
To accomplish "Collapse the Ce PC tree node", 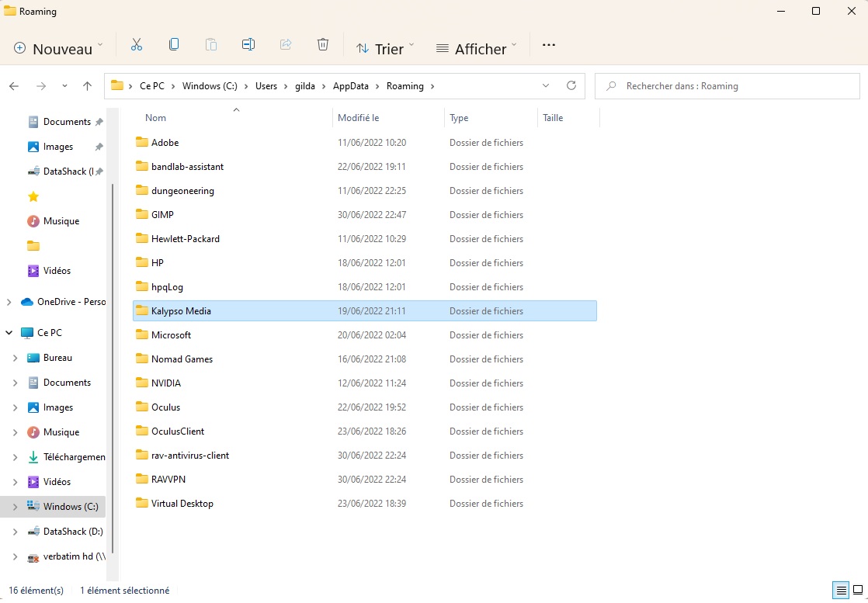I will [9, 333].
